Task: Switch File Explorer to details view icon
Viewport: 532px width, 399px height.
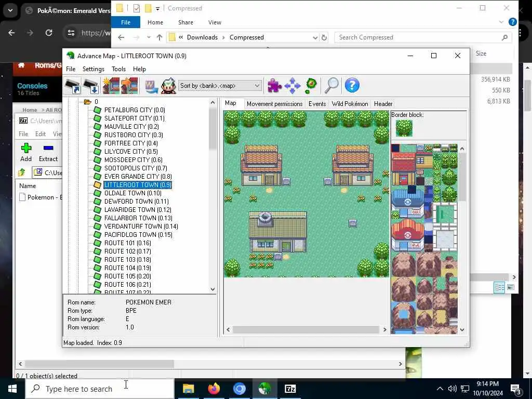Action: [499, 287]
